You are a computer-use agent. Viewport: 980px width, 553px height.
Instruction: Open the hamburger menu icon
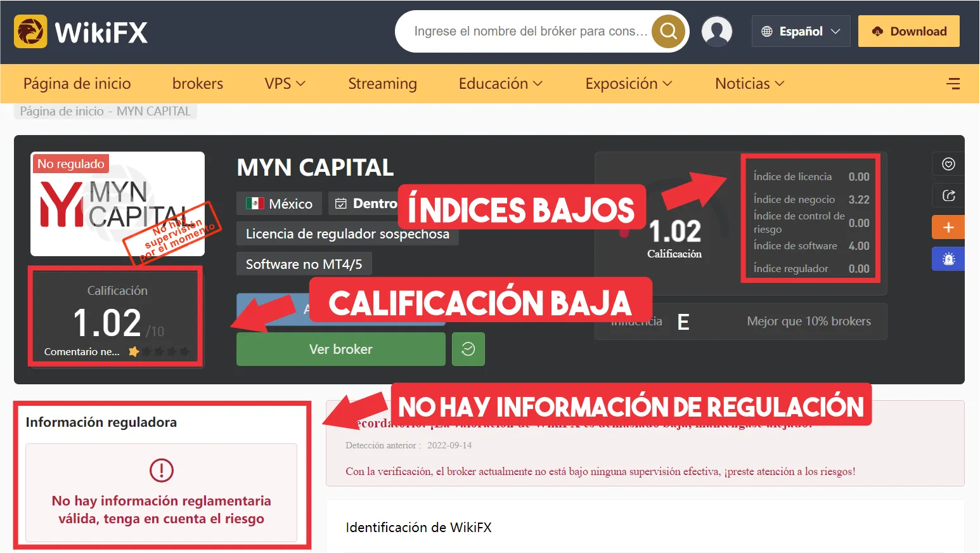point(953,84)
